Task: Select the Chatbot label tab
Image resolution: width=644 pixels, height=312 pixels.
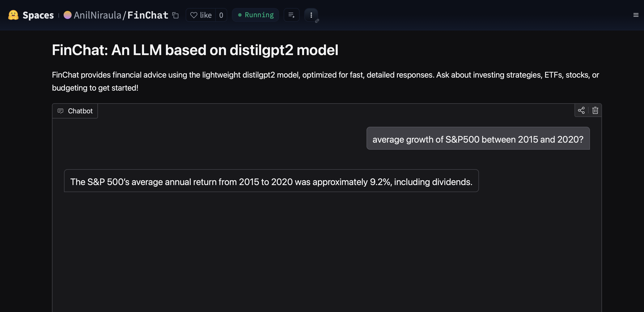Action: (75, 111)
